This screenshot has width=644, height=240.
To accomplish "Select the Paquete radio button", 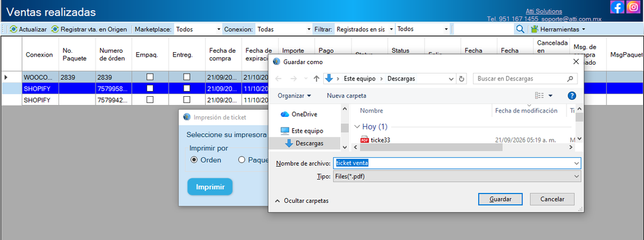I will (x=241, y=160).
